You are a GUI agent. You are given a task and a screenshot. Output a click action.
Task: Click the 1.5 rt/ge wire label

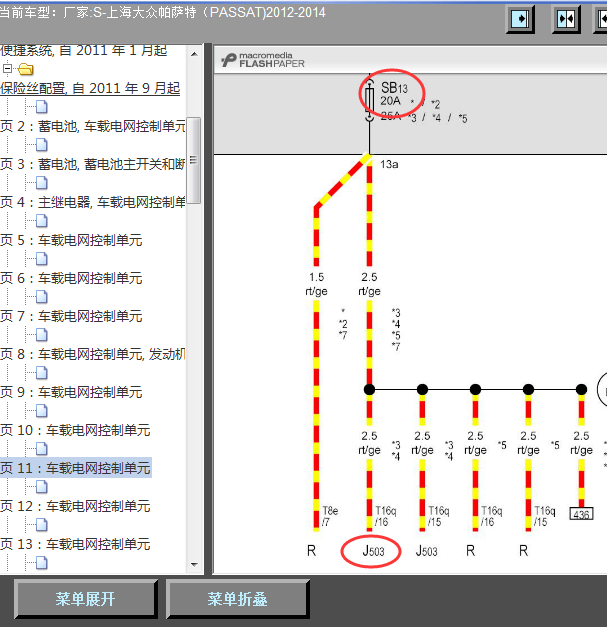tap(316, 284)
